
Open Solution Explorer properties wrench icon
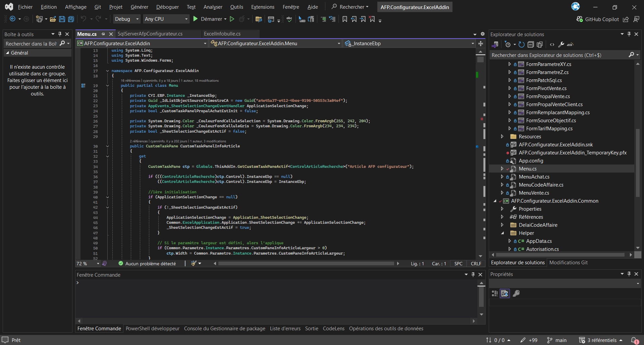point(561,45)
